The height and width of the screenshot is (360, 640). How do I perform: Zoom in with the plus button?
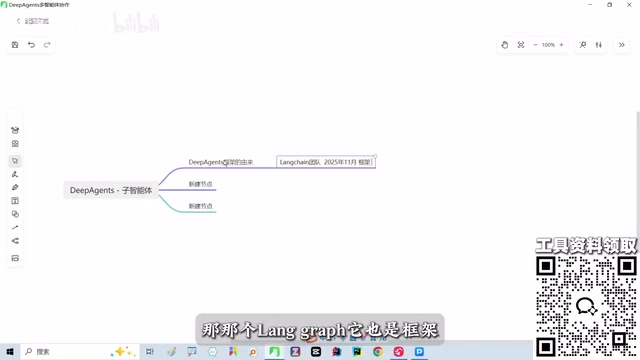[x=561, y=45]
